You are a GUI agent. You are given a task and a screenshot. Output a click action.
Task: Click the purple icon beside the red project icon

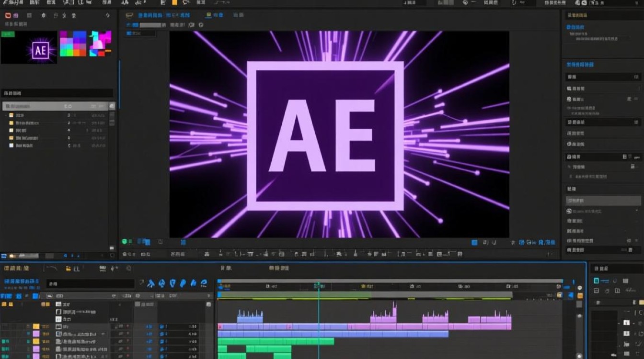(x=17, y=16)
